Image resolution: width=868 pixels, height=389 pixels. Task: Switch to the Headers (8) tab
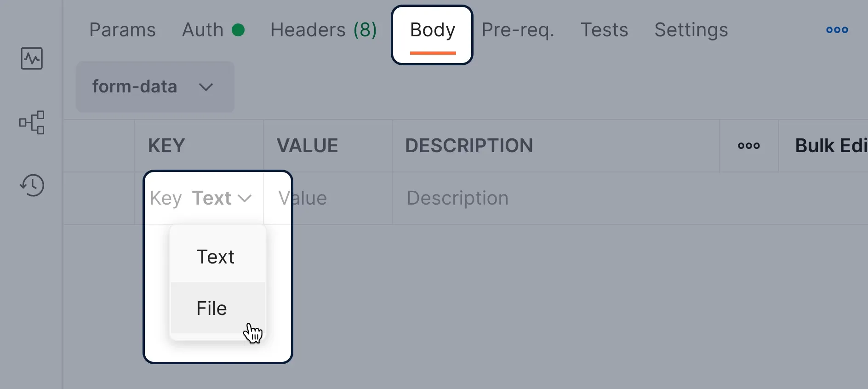click(324, 30)
